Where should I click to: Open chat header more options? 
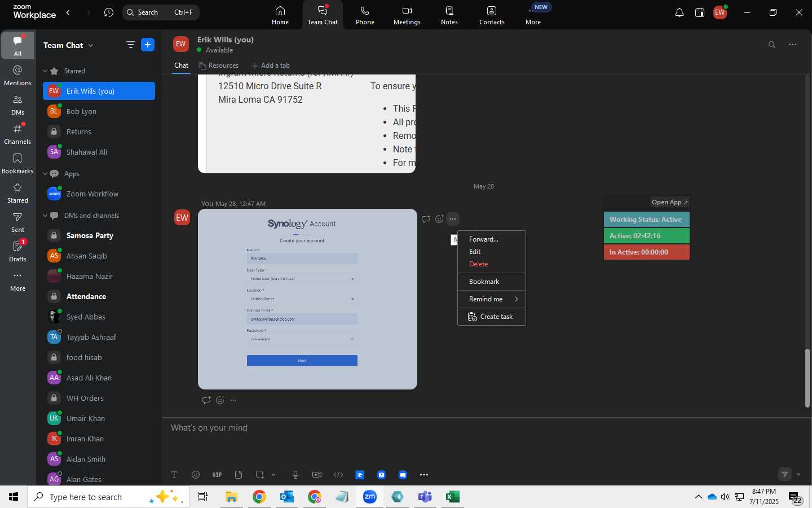pos(793,45)
